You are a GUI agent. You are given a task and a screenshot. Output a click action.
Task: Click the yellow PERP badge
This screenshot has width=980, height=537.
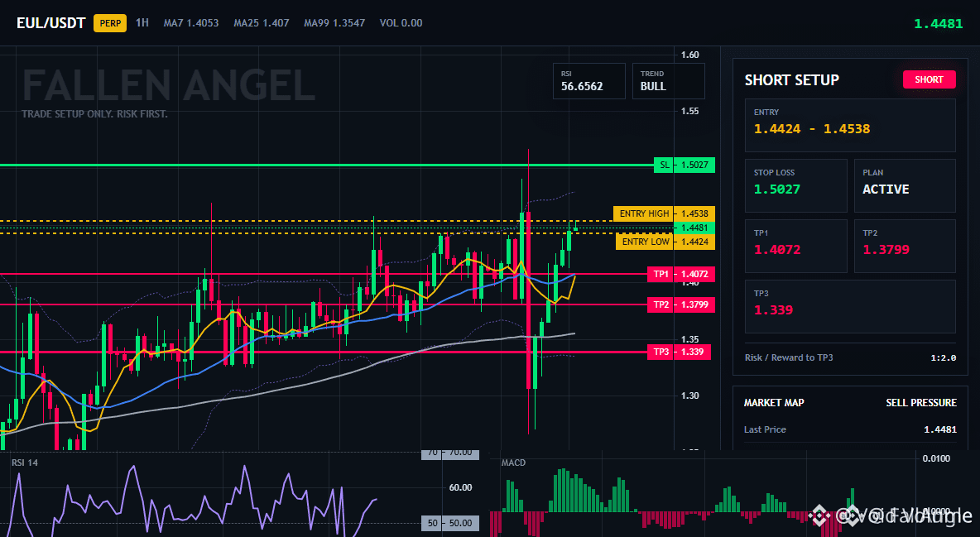click(110, 23)
